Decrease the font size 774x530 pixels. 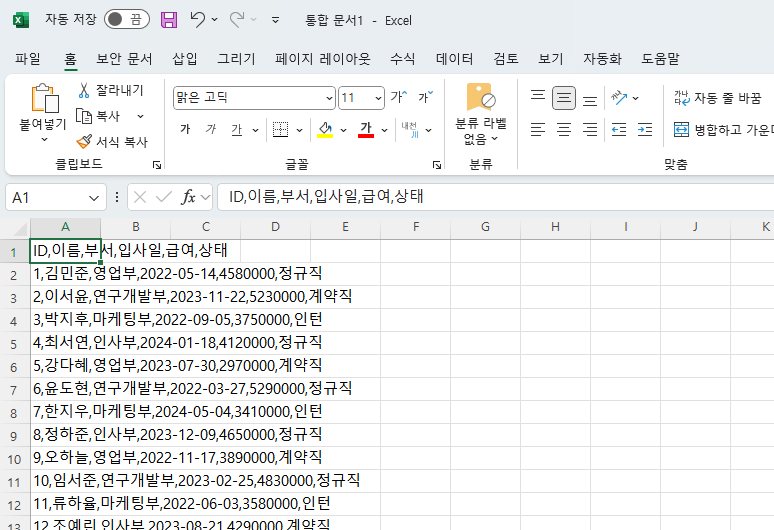pyautogui.click(x=426, y=97)
